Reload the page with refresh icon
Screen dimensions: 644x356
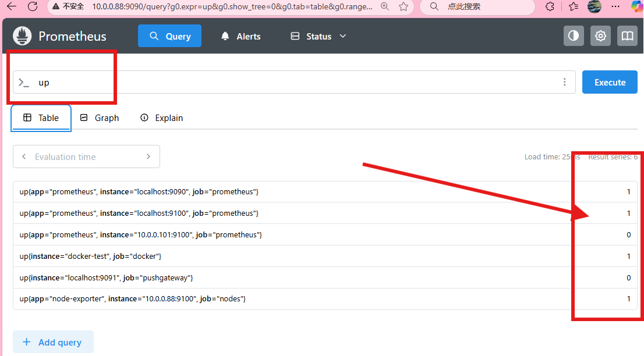tap(33, 6)
